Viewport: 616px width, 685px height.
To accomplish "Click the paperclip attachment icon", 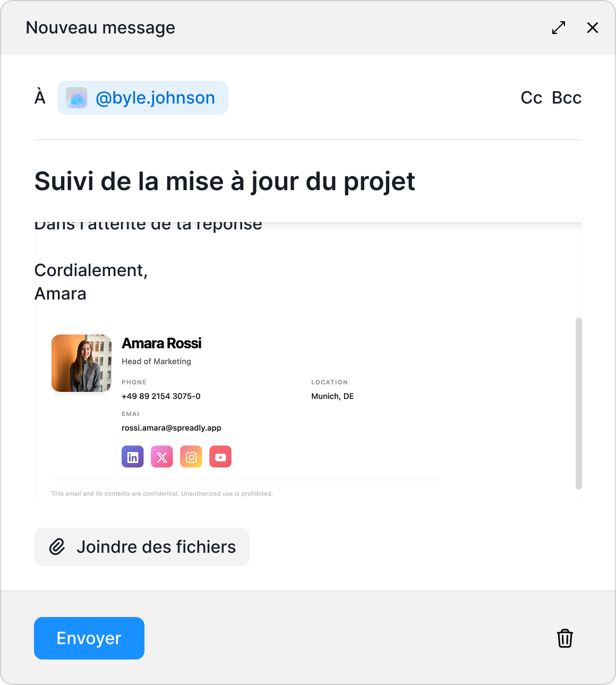I will point(57,547).
